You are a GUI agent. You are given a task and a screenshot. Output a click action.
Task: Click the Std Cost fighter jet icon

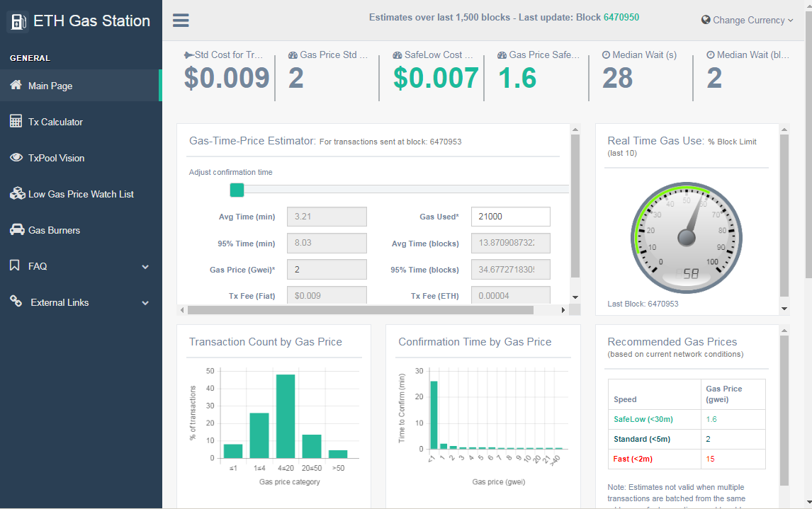[x=189, y=55]
